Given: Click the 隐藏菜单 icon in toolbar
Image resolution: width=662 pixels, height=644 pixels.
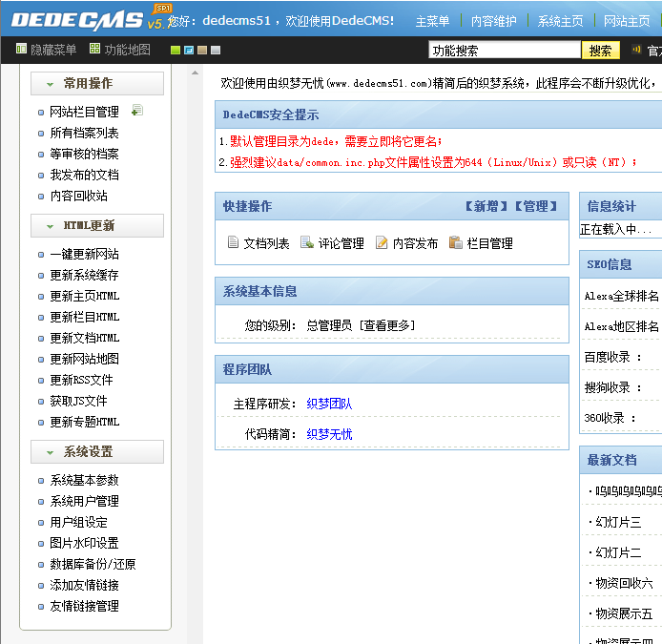Looking at the screenshot, I should click(21, 50).
